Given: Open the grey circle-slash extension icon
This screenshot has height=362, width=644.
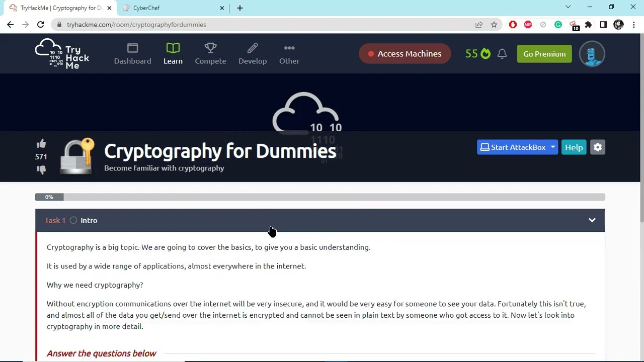Looking at the screenshot, I should [543, 25].
